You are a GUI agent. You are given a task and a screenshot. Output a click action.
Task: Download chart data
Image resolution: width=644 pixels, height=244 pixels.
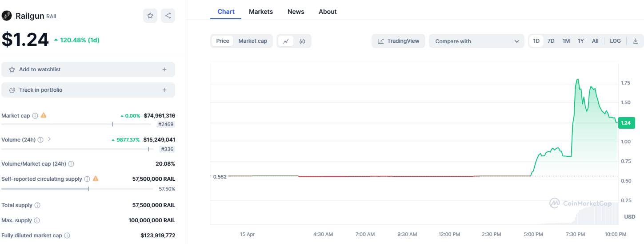point(636,41)
